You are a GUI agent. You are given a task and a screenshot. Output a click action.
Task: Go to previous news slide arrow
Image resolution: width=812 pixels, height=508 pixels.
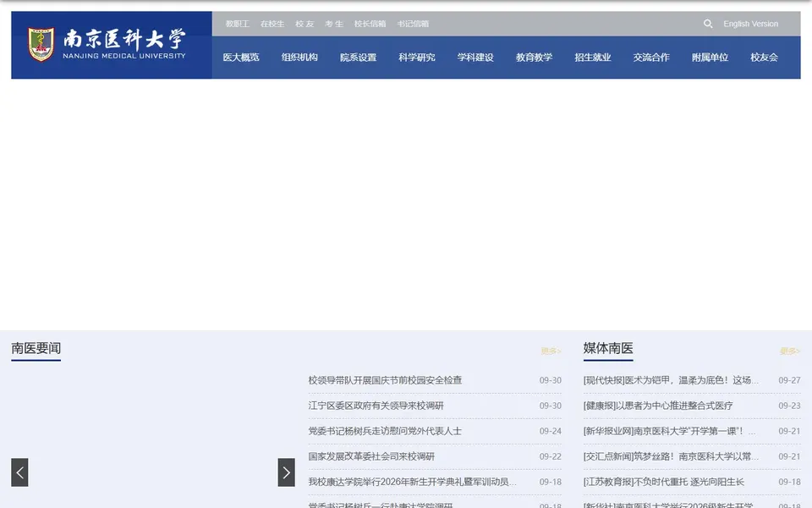click(19, 472)
